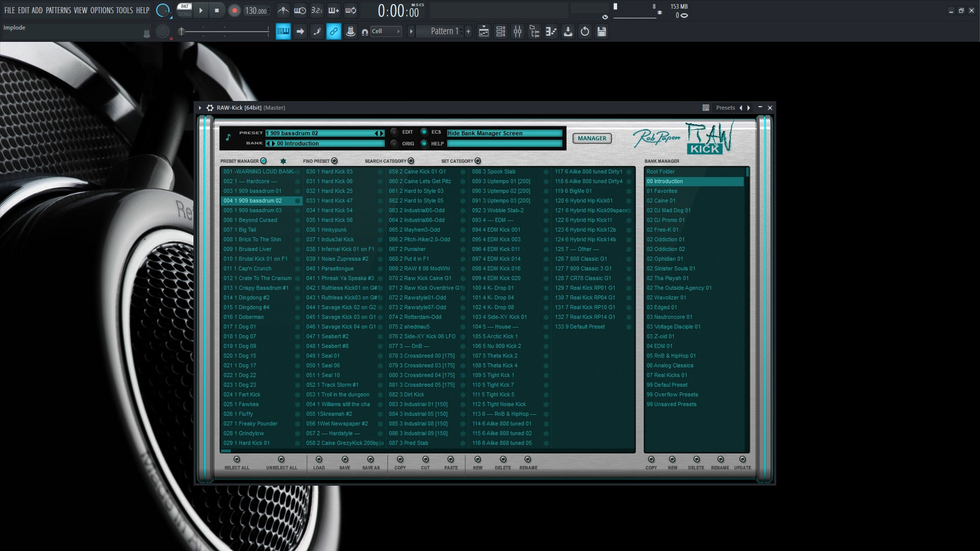
Task: Open the VIEW menu
Action: click(x=81, y=10)
